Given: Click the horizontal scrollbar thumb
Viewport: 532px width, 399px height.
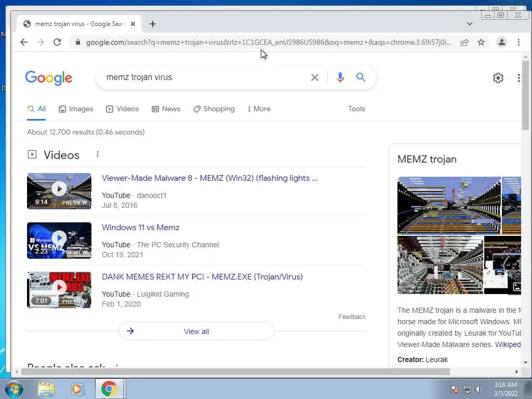Looking at the screenshot, I should click(235, 372).
